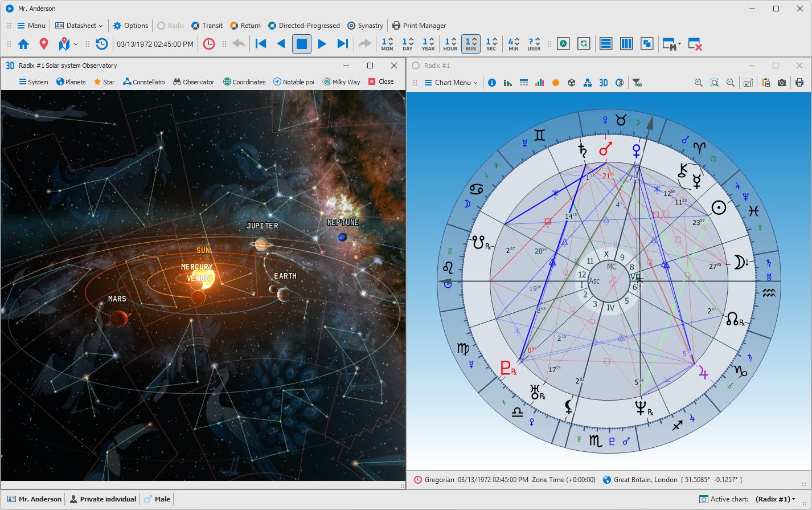Expand the map location dropdown arrow
Image resolution: width=812 pixels, height=510 pixels.
click(x=76, y=44)
